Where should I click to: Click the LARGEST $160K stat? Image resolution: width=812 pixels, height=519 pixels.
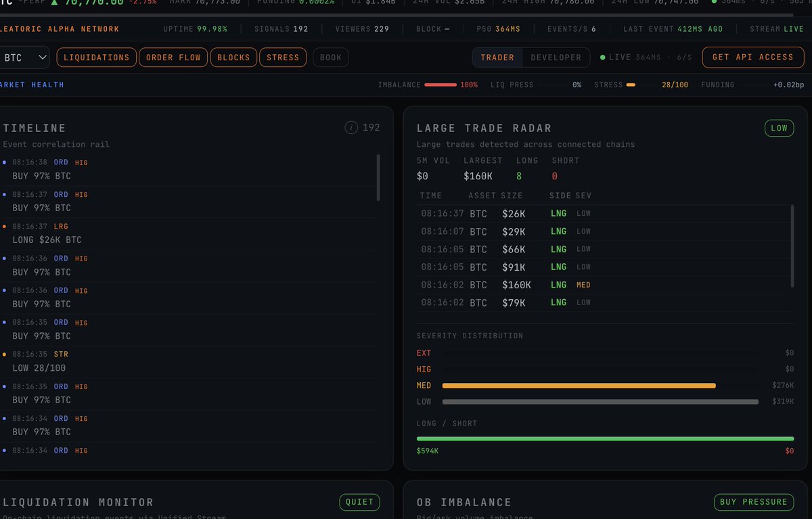pyautogui.click(x=483, y=168)
